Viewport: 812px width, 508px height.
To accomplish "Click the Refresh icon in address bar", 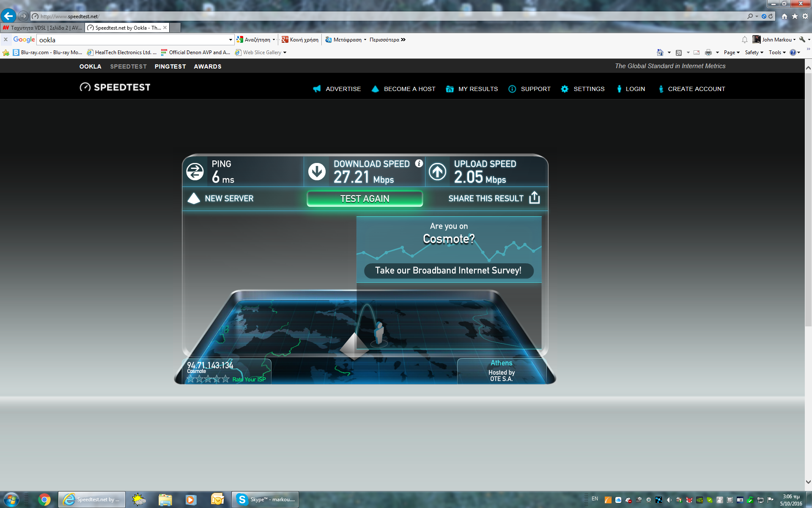I will (x=771, y=16).
